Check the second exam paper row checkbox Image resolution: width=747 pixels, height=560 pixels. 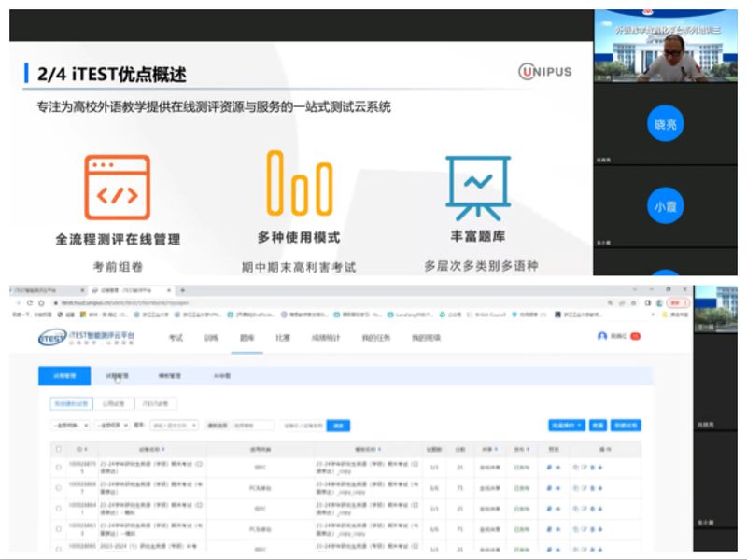click(59, 485)
